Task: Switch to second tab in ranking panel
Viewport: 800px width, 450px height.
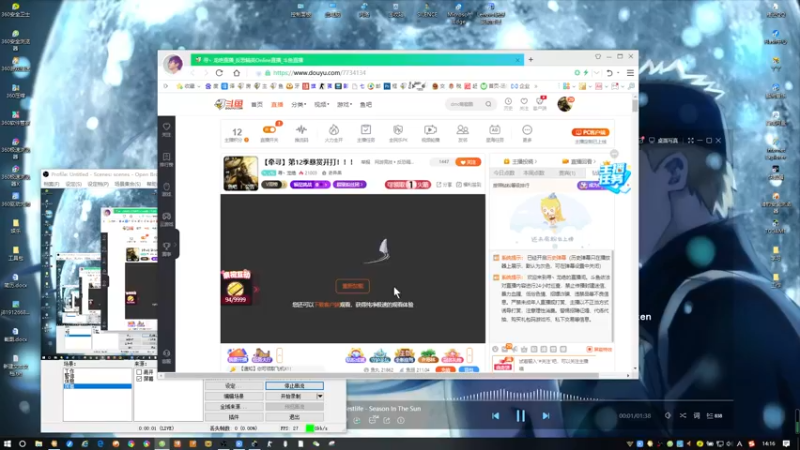Action: (534, 173)
